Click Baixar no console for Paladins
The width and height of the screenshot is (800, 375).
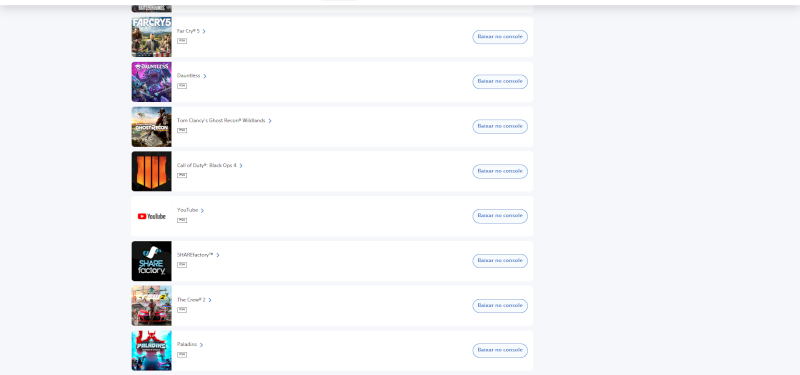click(500, 351)
